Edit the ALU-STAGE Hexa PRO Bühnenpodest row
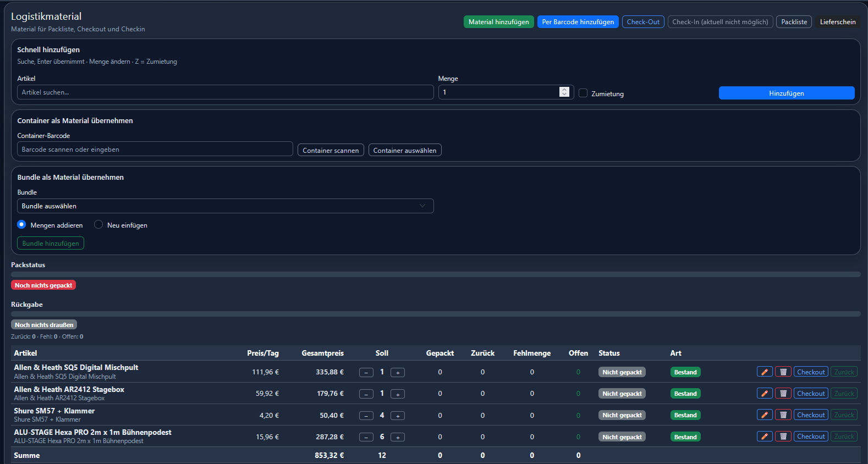 pyautogui.click(x=765, y=436)
